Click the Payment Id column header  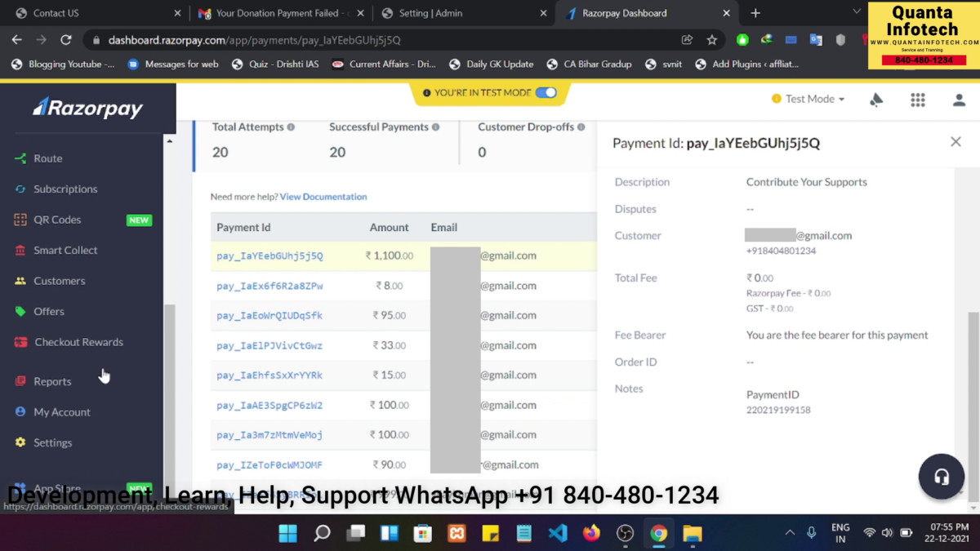[243, 228]
